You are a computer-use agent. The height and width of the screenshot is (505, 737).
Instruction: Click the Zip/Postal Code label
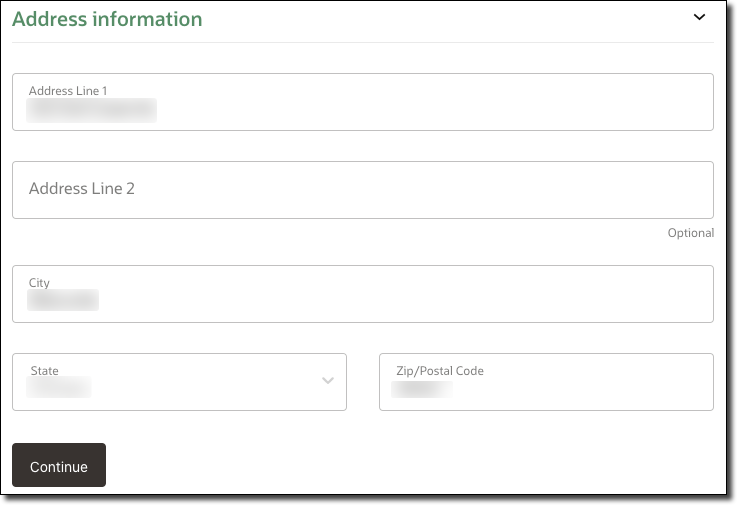(x=440, y=371)
